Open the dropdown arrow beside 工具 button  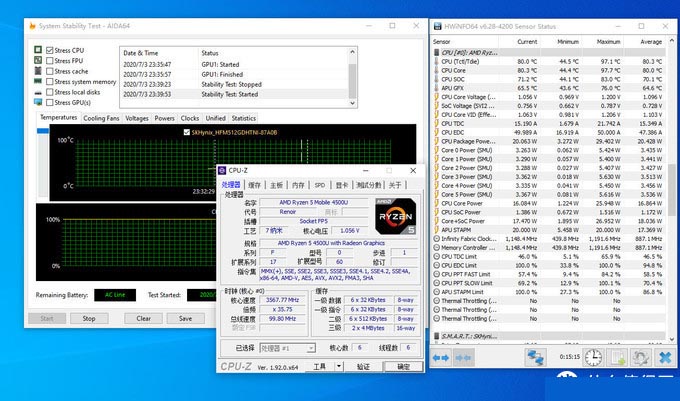click(339, 366)
